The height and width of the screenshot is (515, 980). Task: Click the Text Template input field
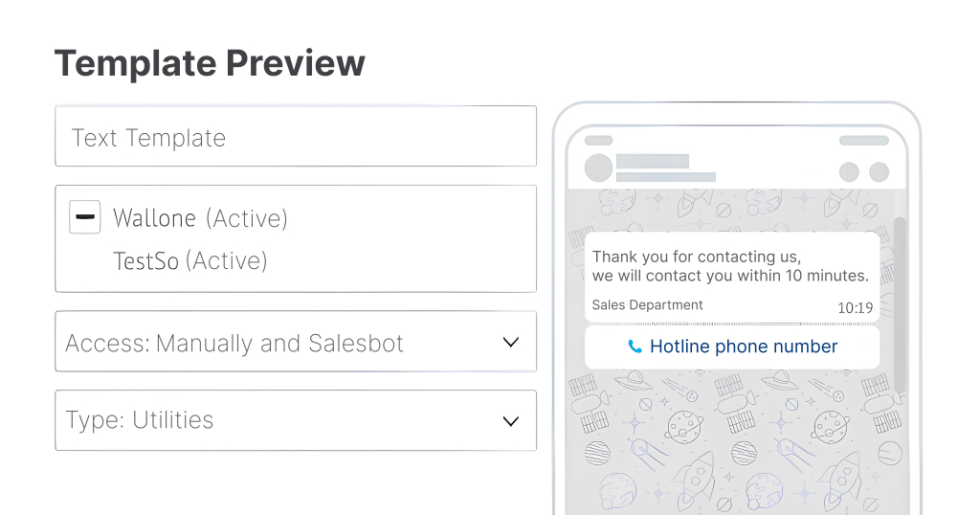(295, 137)
